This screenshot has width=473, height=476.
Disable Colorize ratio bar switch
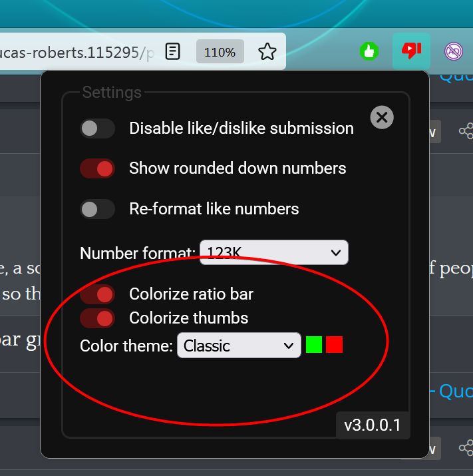pos(97,294)
